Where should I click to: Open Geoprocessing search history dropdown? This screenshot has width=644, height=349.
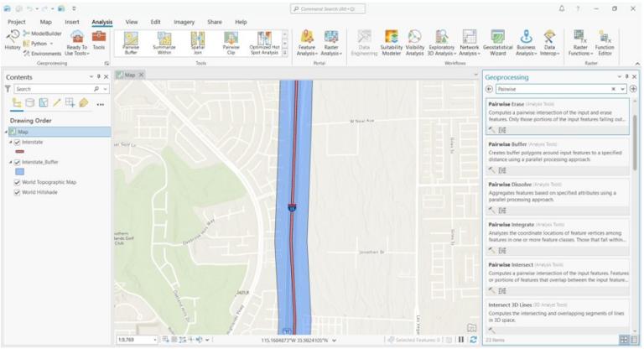(x=623, y=89)
